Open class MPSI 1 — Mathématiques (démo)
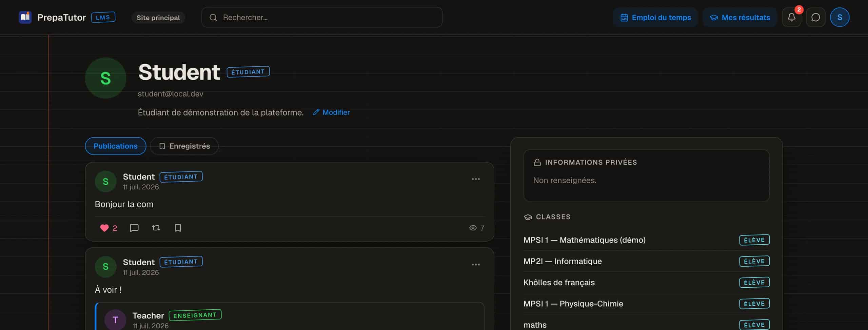The height and width of the screenshot is (330, 868). click(646, 240)
